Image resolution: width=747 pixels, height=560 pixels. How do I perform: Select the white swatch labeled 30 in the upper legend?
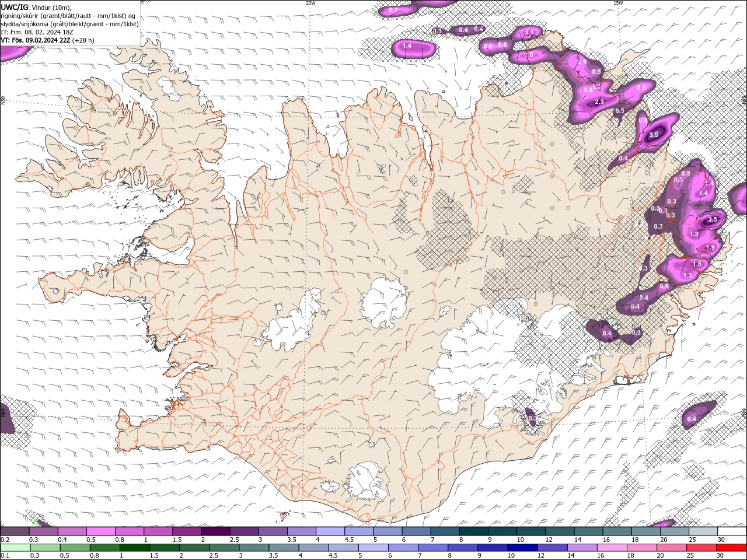pyautogui.click(x=731, y=531)
